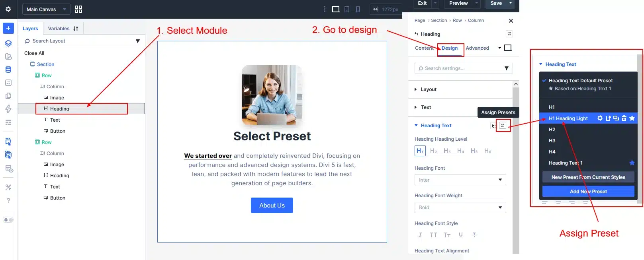Open the Design tab

pos(450,48)
